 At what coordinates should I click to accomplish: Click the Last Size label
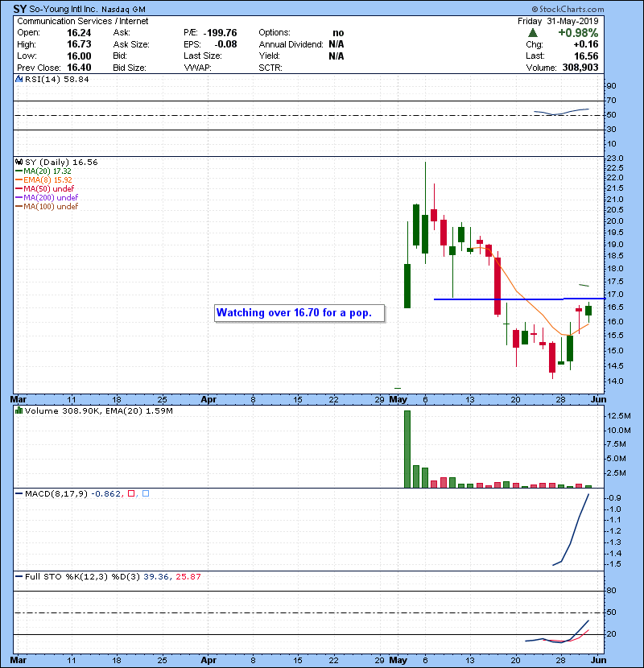pos(203,56)
